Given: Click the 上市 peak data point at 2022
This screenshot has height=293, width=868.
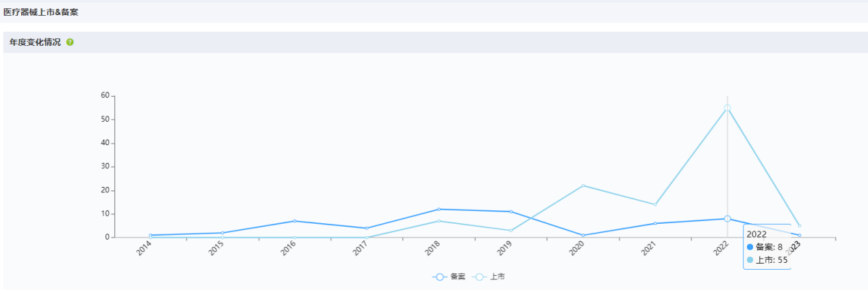Looking at the screenshot, I should pos(727,107).
